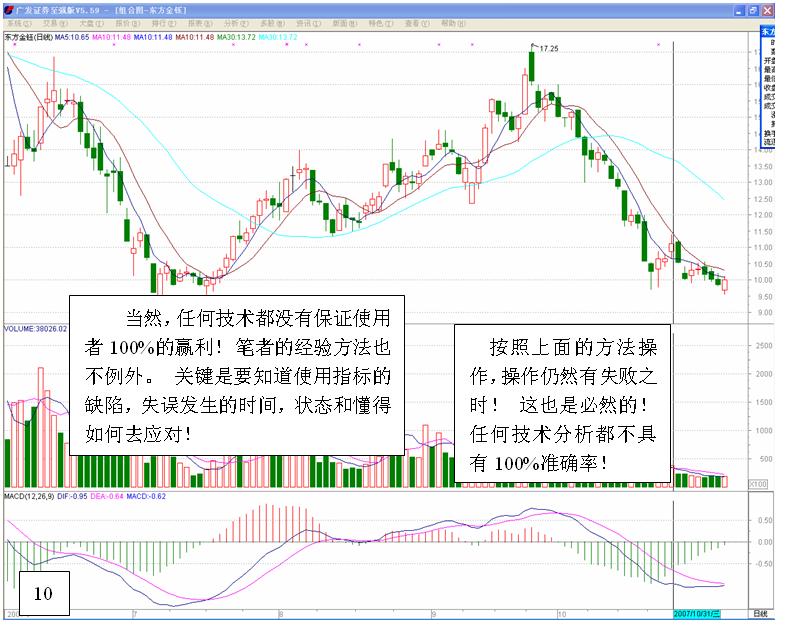Open the 系统 menu
The image size is (787, 632).
point(19,24)
